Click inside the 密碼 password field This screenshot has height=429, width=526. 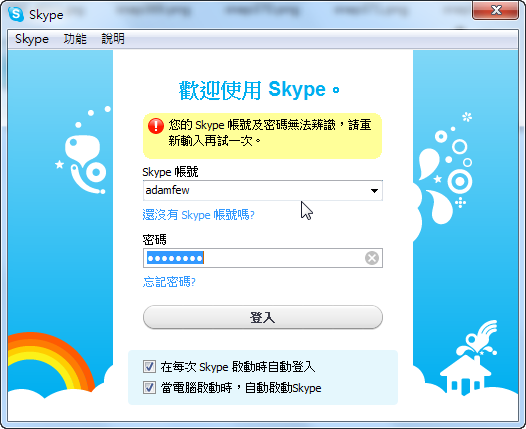pos(263,258)
